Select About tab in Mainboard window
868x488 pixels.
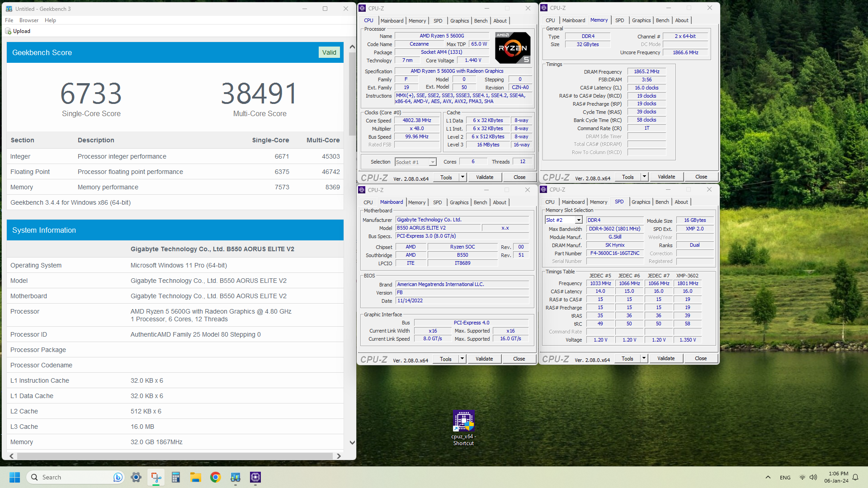(x=500, y=202)
